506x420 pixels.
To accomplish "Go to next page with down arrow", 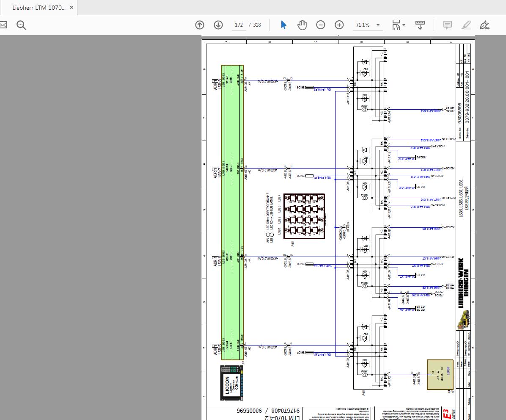I will click(218, 25).
